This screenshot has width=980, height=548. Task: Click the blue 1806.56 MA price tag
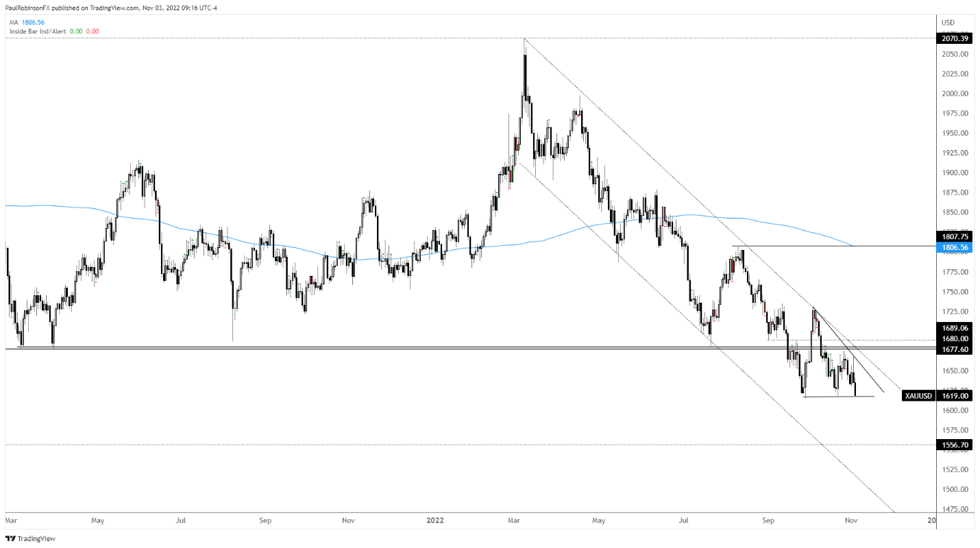tap(955, 246)
